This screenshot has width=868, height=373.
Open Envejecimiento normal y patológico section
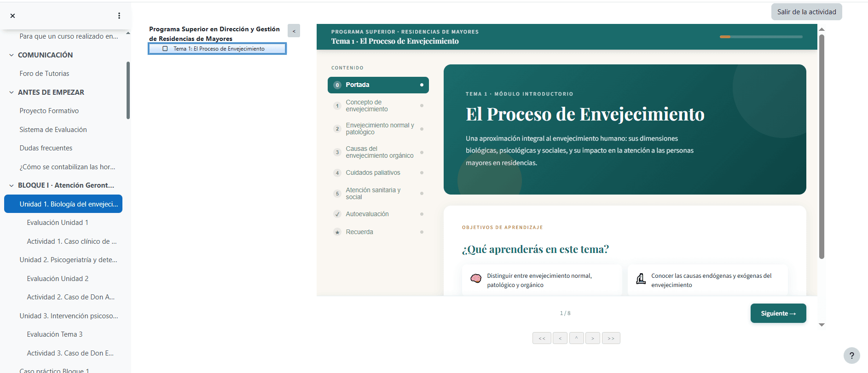(x=378, y=129)
